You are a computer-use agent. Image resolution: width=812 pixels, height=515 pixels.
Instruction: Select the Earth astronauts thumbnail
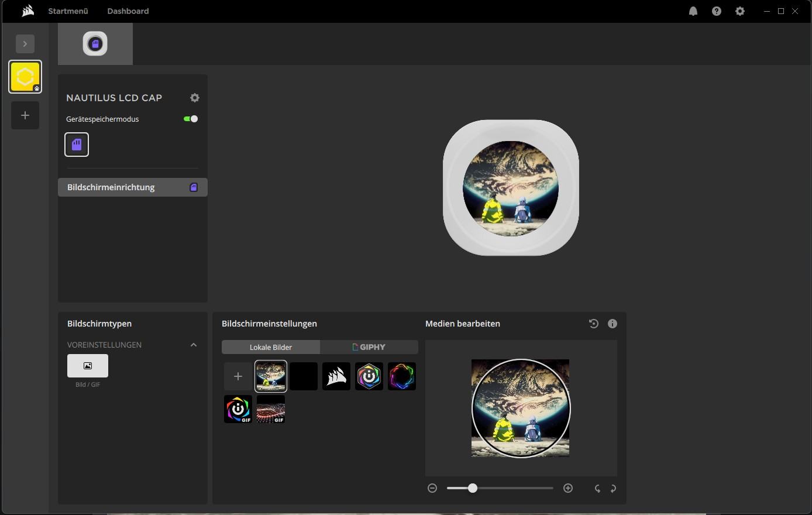tap(271, 376)
